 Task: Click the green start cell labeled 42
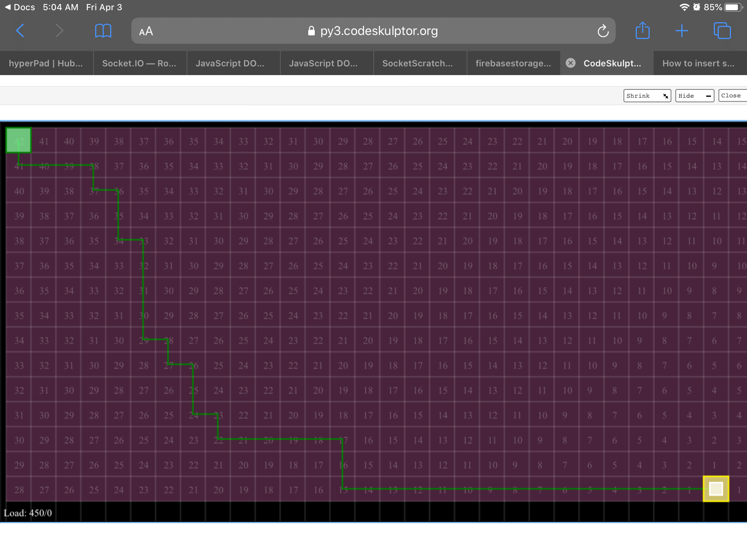point(19,140)
